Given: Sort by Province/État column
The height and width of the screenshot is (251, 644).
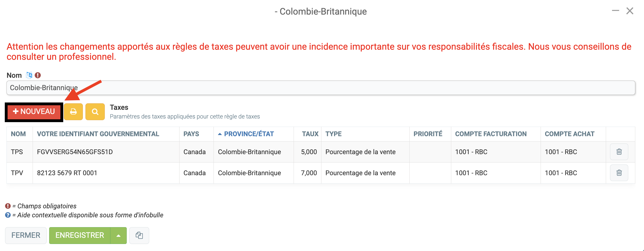Looking at the screenshot, I should (x=249, y=134).
